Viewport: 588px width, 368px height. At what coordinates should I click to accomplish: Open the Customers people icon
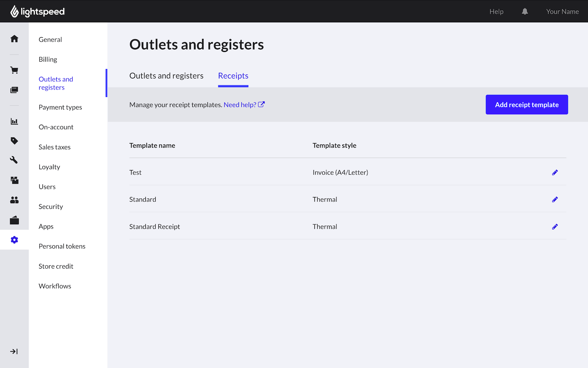pos(14,200)
